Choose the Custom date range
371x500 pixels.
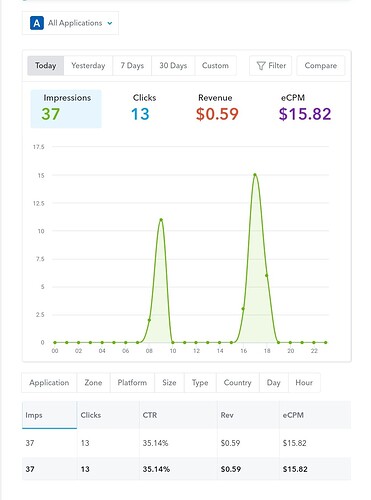[x=215, y=66]
